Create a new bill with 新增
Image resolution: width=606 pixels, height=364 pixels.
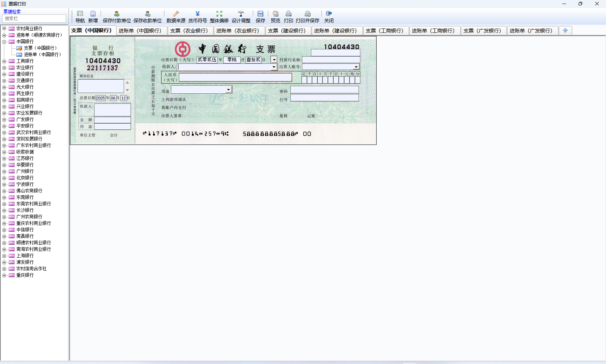coord(93,17)
